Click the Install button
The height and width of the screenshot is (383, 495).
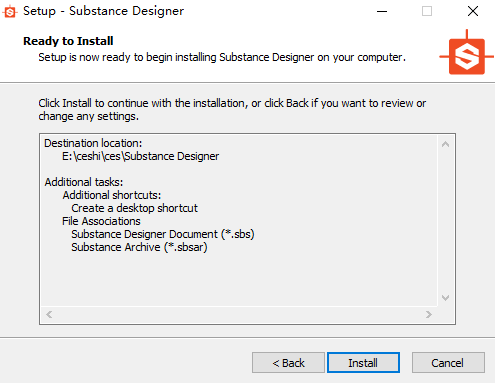363,362
